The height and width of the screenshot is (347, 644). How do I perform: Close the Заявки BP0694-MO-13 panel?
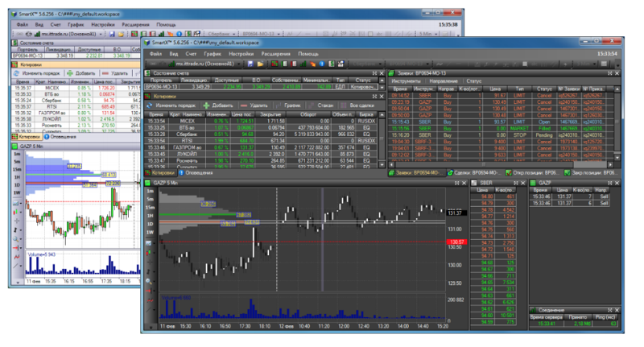(x=617, y=73)
